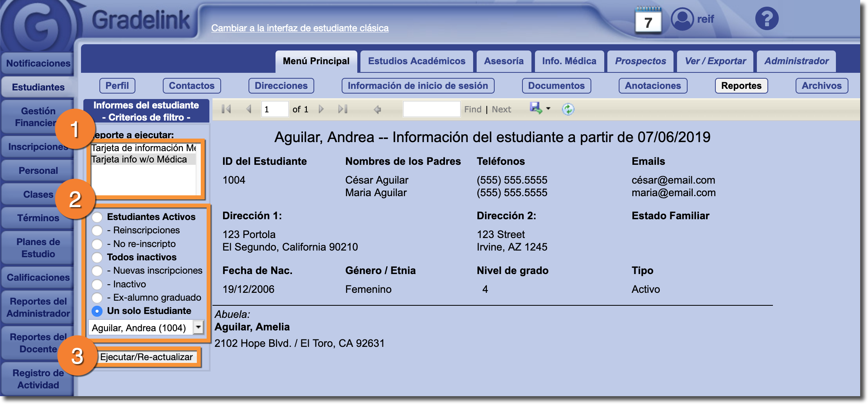The image size is (868, 404).
Task: Switch to Estudios Académicos tab
Action: pyautogui.click(x=416, y=61)
